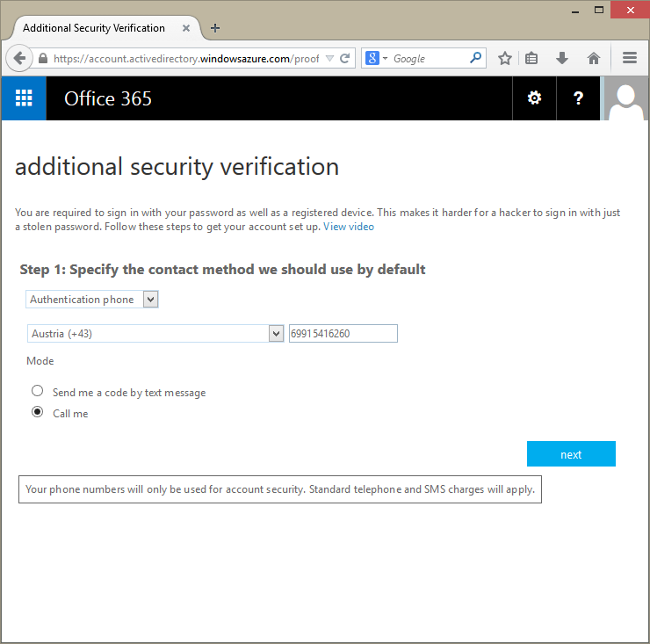Open the Google search engine selector dropdown

[376, 59]
